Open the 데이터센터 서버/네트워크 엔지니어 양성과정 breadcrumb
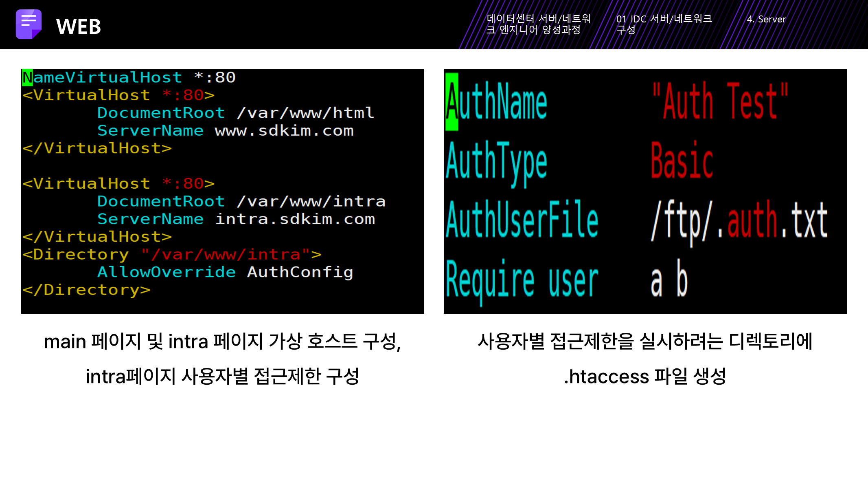The width and height of the screenshot is (868, 489). coord(538,24)
